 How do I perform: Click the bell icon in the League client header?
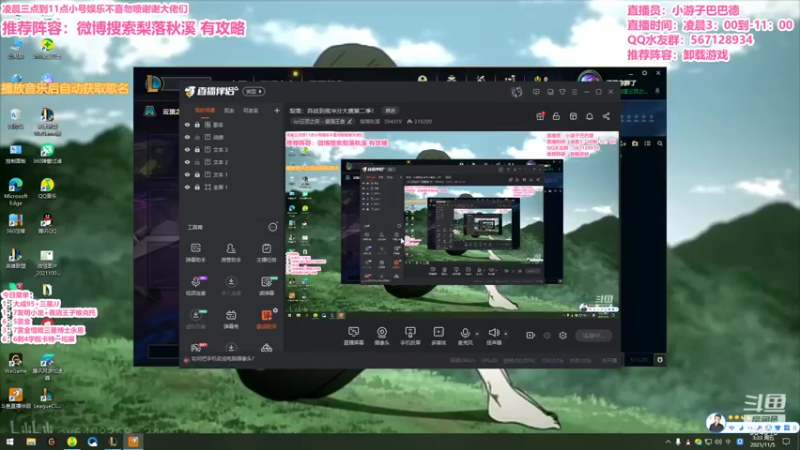[x=657, y=91]
